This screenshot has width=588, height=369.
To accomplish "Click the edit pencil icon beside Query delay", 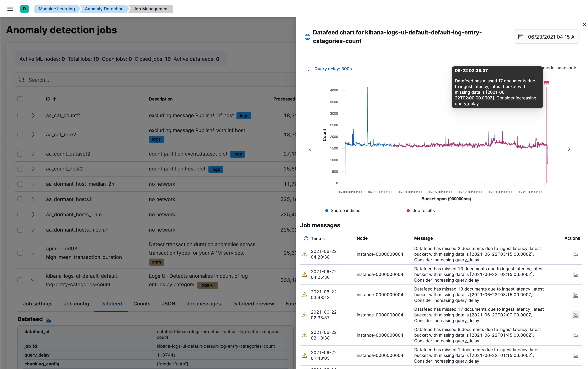I will pyautogui.click(x=310, y=69).
